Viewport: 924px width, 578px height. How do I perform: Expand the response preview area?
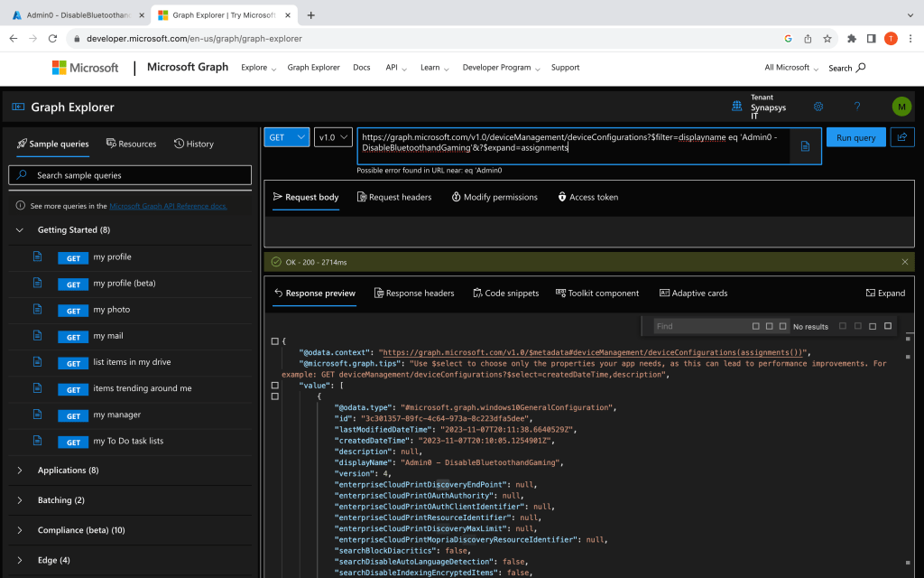885,294
